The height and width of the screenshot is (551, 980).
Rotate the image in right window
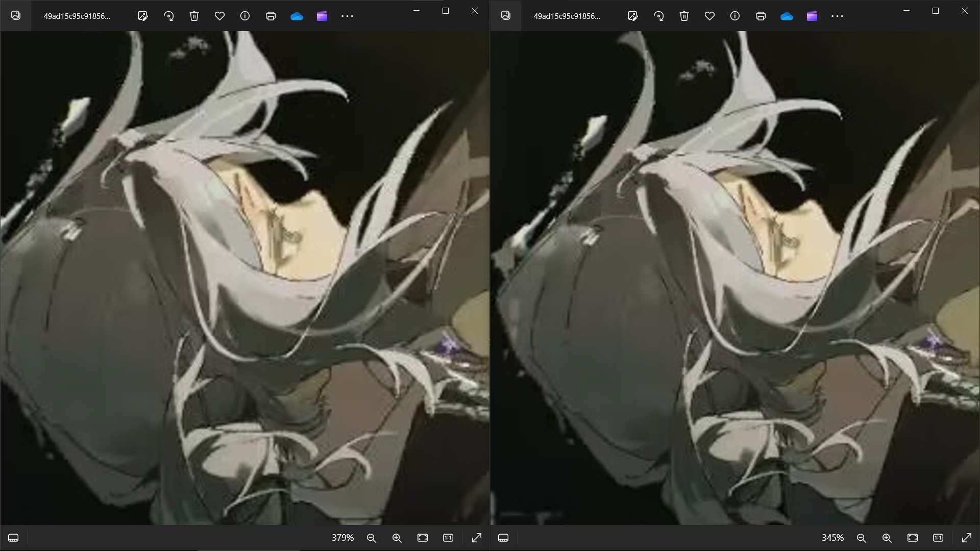pyautogui.click(x=658, y=16)
